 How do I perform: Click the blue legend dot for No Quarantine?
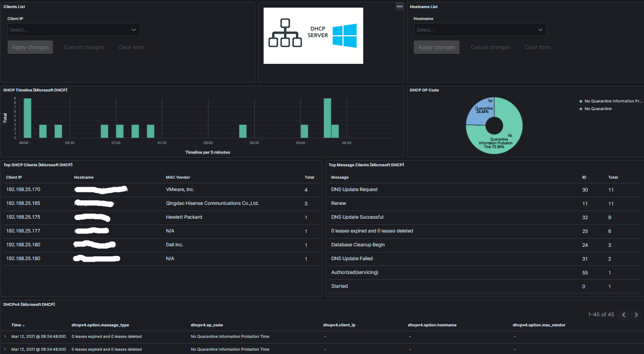pos(581,109)
